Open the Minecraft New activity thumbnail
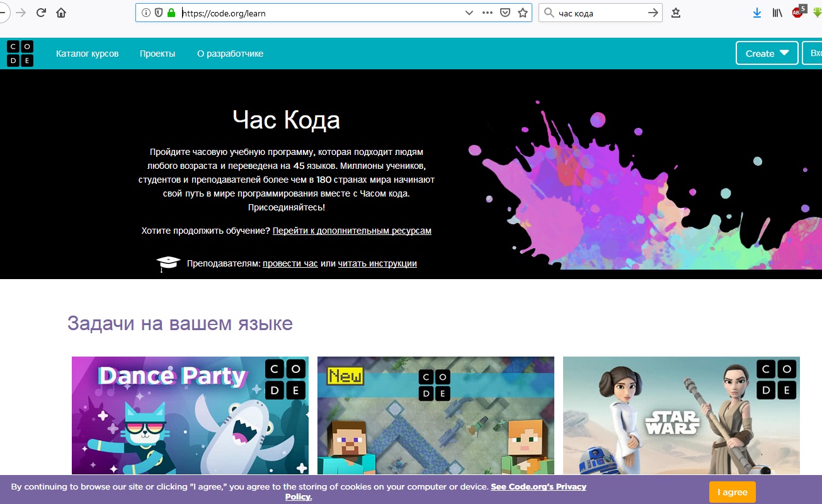 pos(436,416)
